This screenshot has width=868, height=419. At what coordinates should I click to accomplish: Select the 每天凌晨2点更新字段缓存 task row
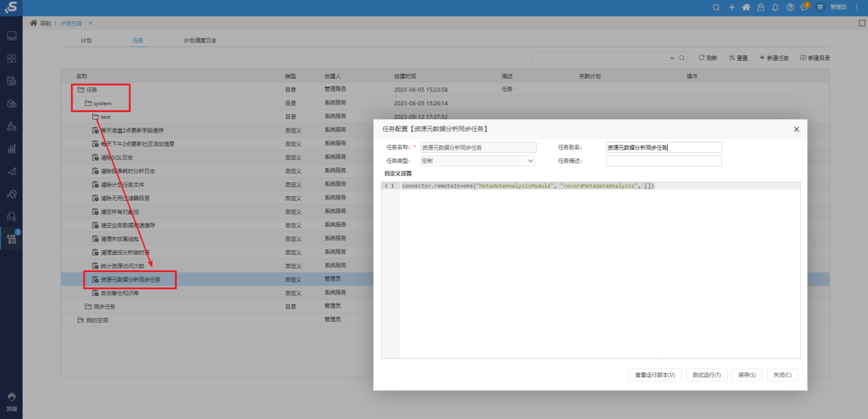132,130
